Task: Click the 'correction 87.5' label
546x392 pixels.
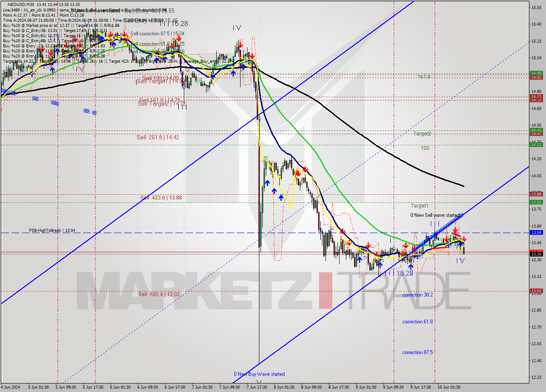Action: coord(418,352)
